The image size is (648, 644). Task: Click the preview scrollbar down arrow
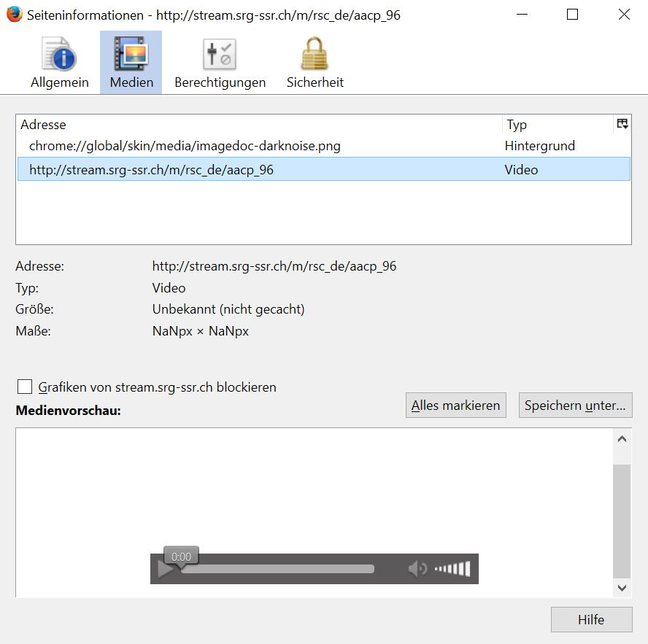(x=622, y=587)
